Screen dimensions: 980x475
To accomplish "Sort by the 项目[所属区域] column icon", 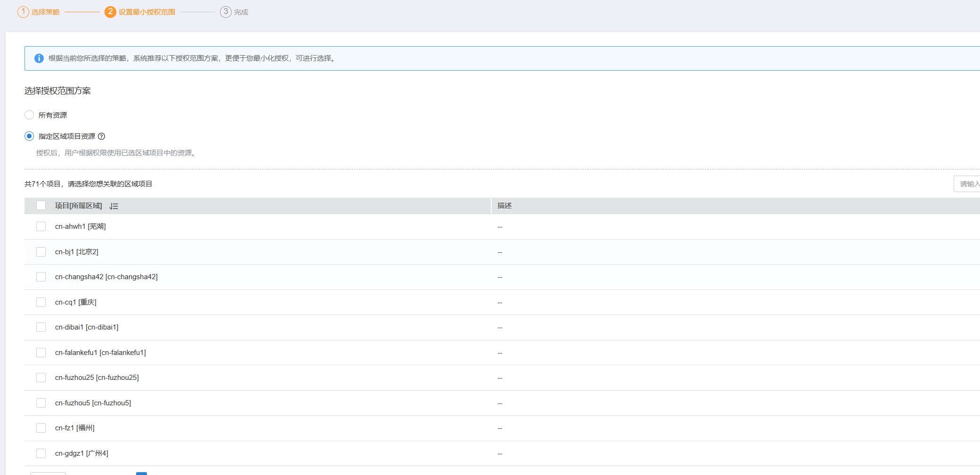I will pos(114,206).
